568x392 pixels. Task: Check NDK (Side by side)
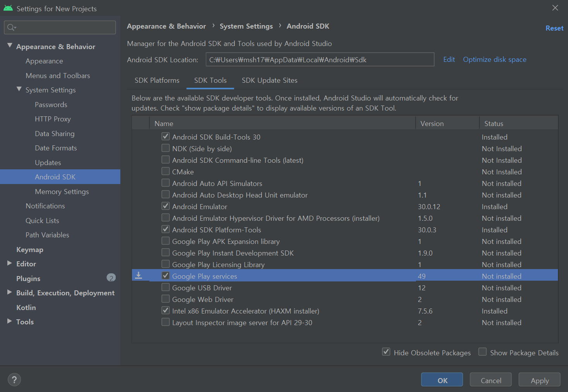pos(166,148)
